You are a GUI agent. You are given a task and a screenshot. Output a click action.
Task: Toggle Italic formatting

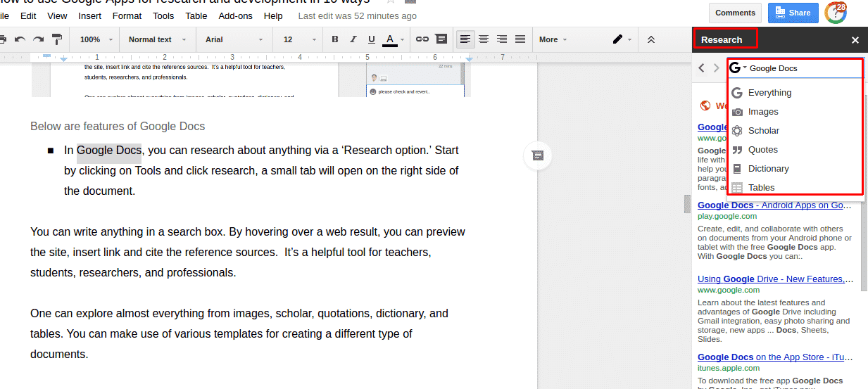coord(353,39)
